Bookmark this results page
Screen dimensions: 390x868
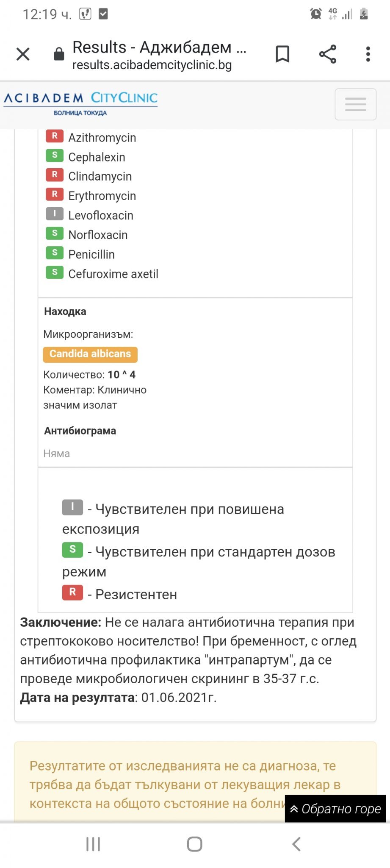click(282, 54)
